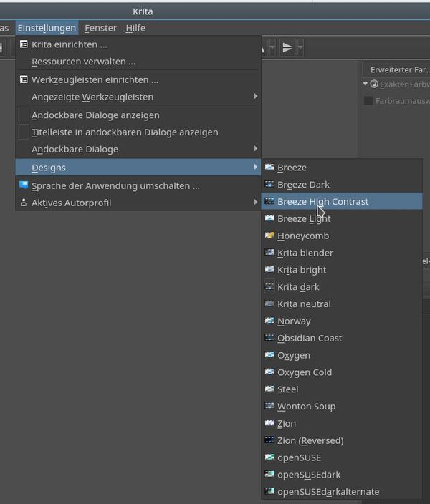Click the Aktives Autorprofil person icon

[x=24, y=203]
